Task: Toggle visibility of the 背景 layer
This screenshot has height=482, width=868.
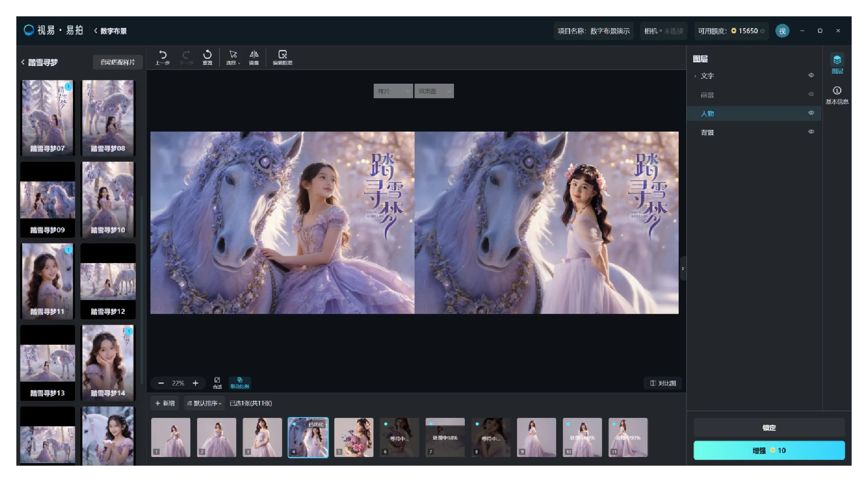Action: point(811,132)
